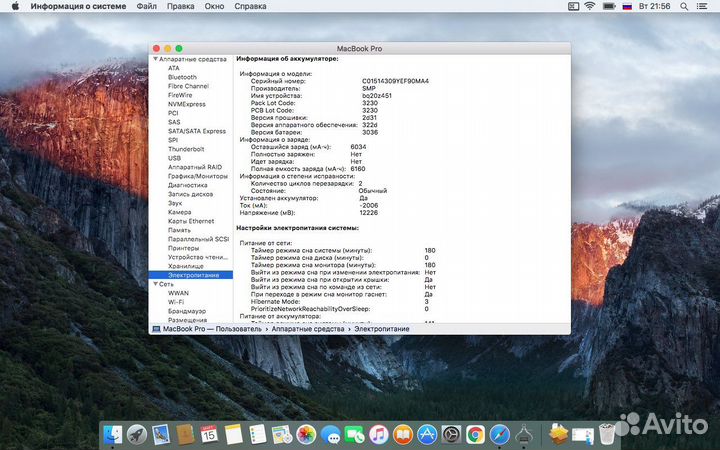Open the Mail stamp icon in Dock
This screenshot has width=720, height=450.
click(161, 434)
